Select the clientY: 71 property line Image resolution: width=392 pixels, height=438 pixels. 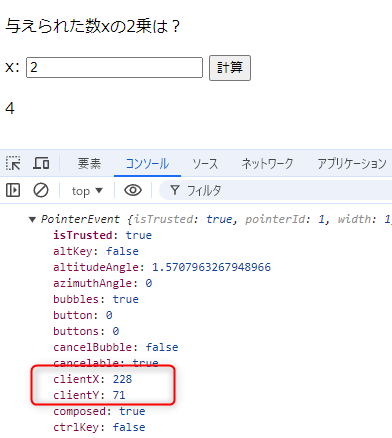[x=89, y=395]
